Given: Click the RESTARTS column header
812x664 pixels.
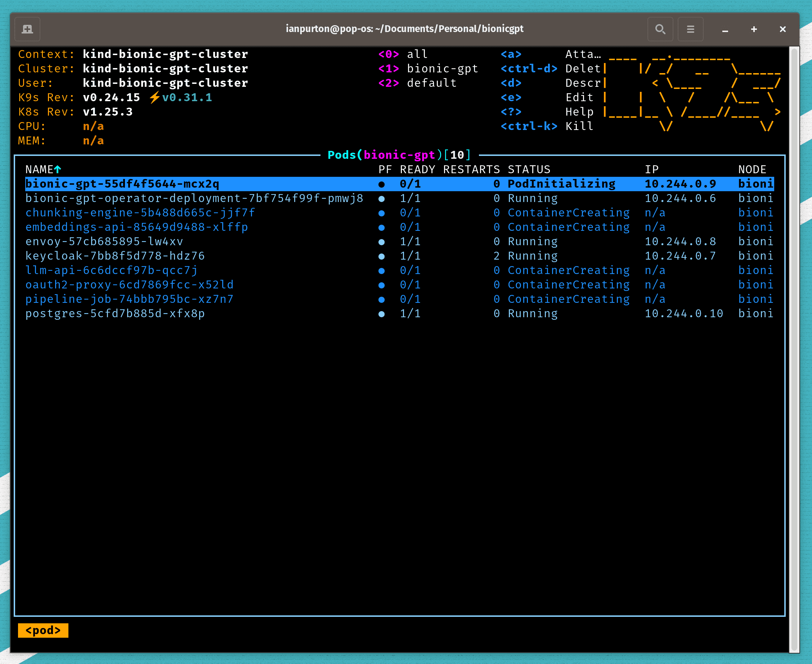Looking at the screenshot, I should click(471, 170).
